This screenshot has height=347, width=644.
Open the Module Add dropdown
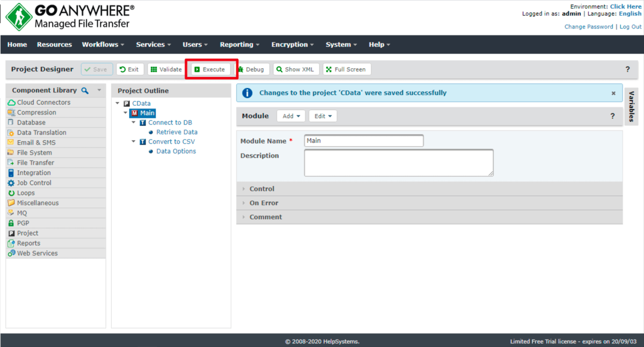[x=291, y=116]
